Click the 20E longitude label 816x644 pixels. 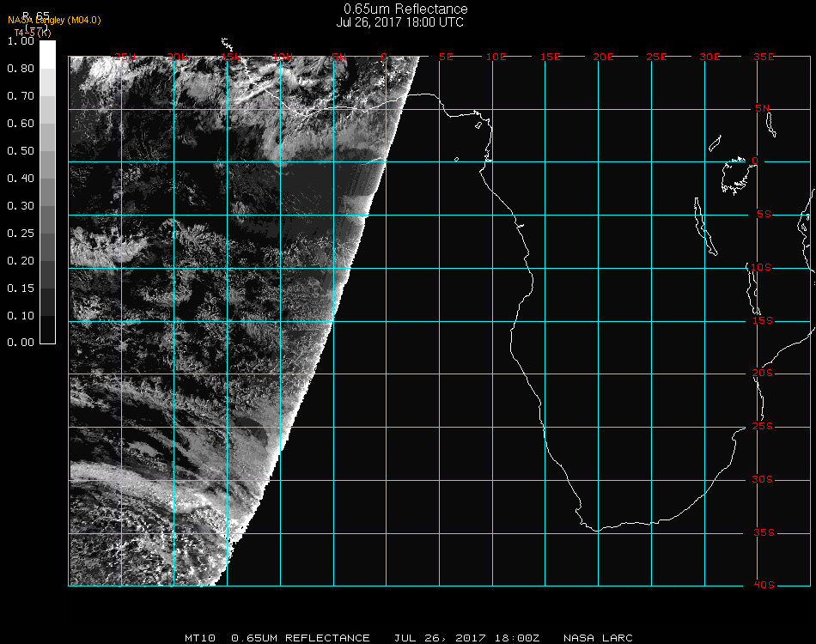point(603,57)
